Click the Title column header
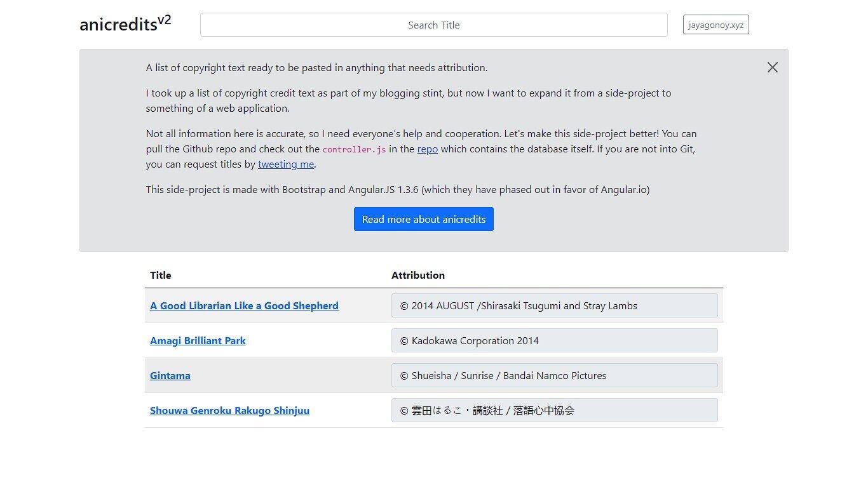This screenshot has width=868, height=487. [161, 275]
